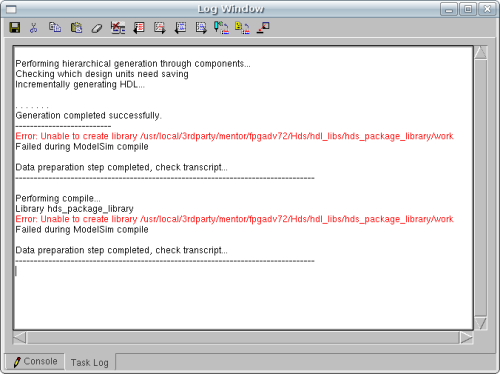Go to previous error icon with red lines
This screenshot has height=374, width=500.
point(139,28)
